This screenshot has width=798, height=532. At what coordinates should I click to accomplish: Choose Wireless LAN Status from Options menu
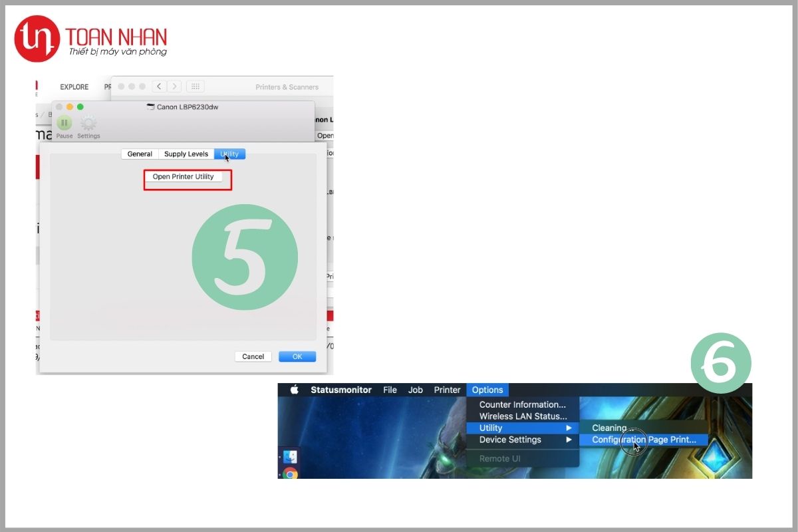click(x=523, y=416)
